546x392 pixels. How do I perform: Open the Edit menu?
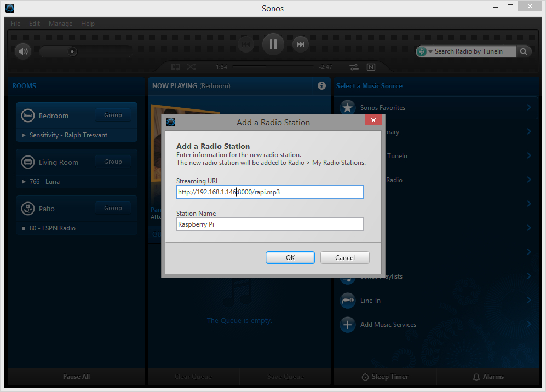[35, 24]
